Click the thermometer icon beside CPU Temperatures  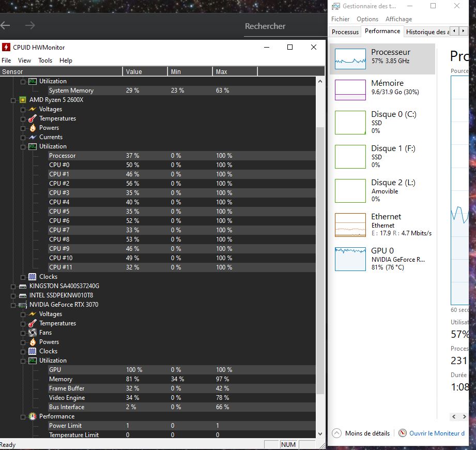click(33, 118)
